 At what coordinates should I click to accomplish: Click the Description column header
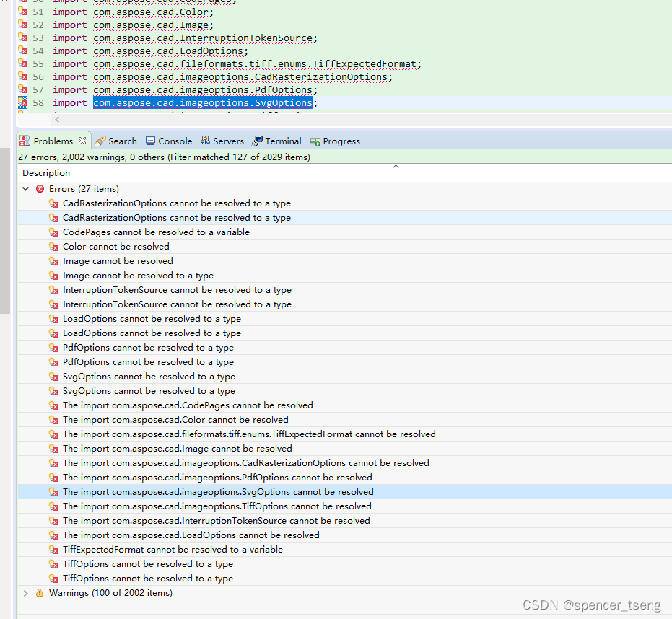point(45,172)
